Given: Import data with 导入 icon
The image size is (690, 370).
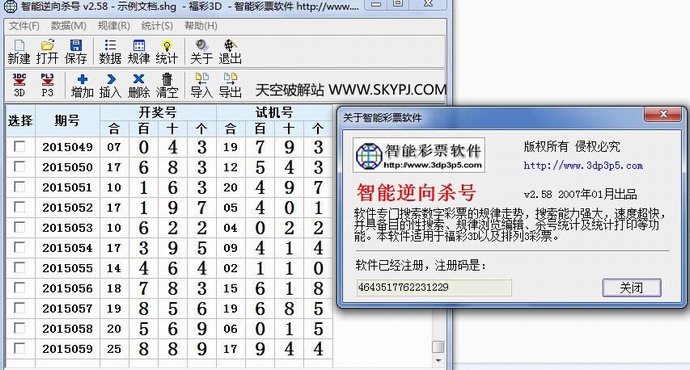Looking at the screenshot, I should (202, 85).
